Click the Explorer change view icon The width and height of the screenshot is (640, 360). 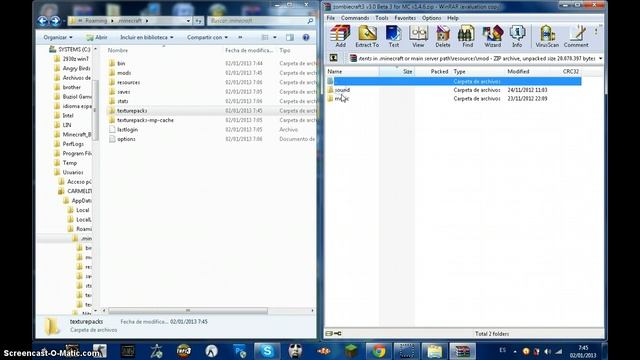point(265,37)
